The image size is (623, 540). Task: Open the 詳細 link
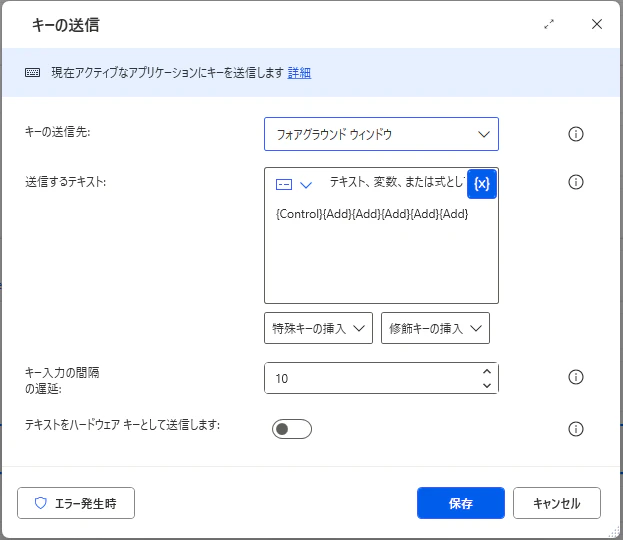click(299, 73)
